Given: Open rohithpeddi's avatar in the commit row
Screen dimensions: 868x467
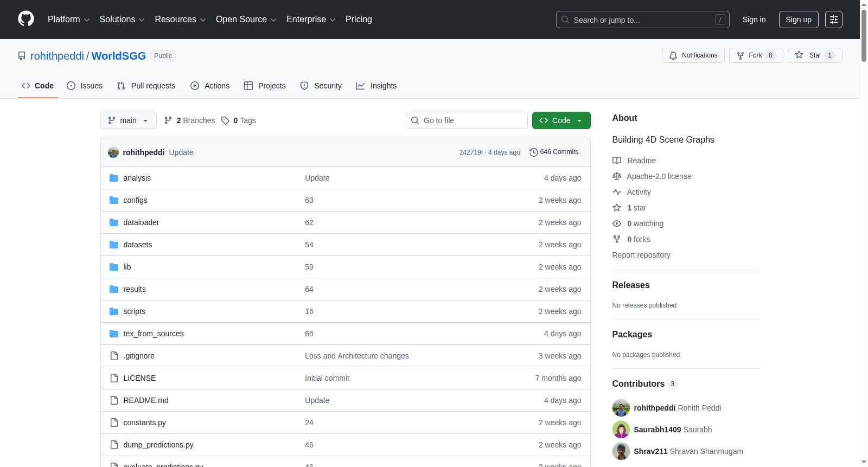Looking at the screenshot, I should coord(113,152).
